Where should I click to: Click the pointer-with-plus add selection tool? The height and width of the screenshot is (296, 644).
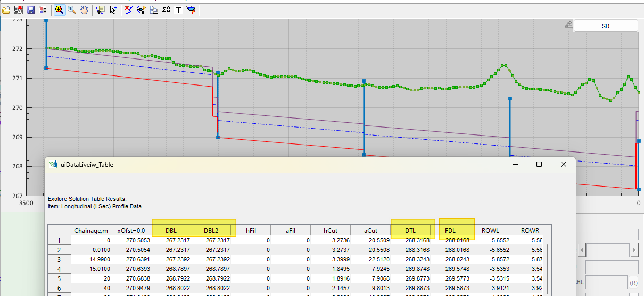coord(113,10)
